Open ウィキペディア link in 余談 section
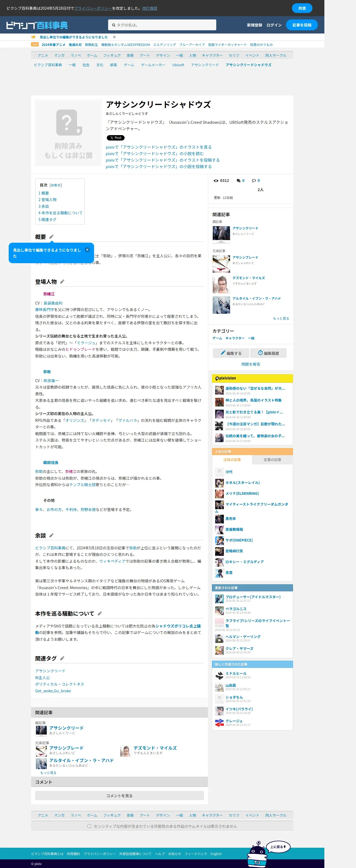356x868 pixels. [112, 561]
